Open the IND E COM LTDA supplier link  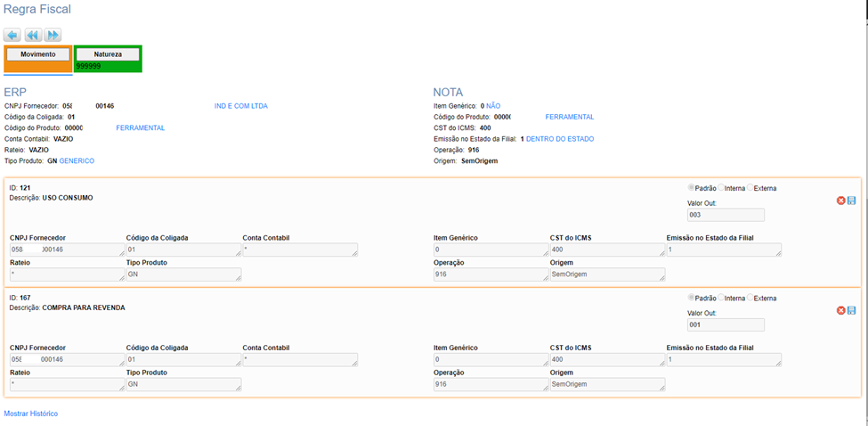(240, 106)
